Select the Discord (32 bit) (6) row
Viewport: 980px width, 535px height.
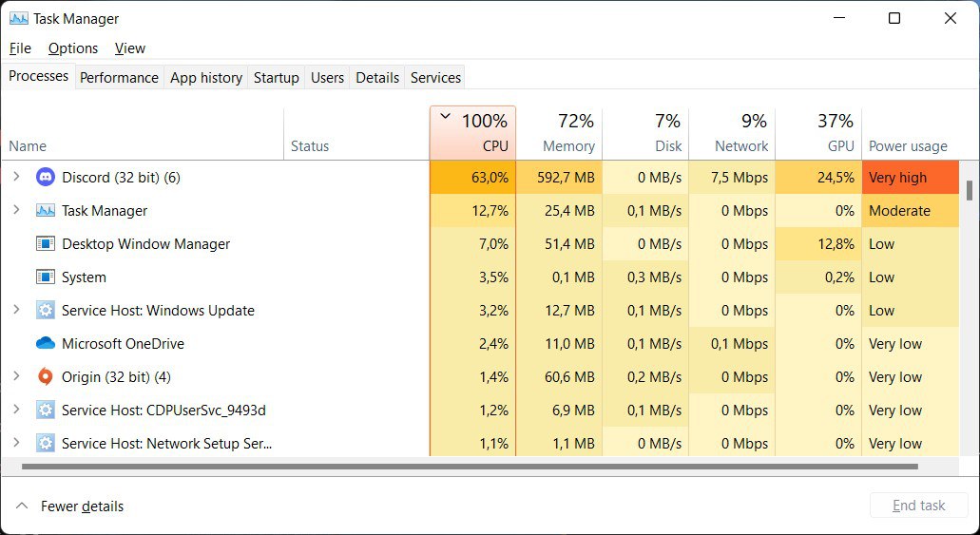480,178
